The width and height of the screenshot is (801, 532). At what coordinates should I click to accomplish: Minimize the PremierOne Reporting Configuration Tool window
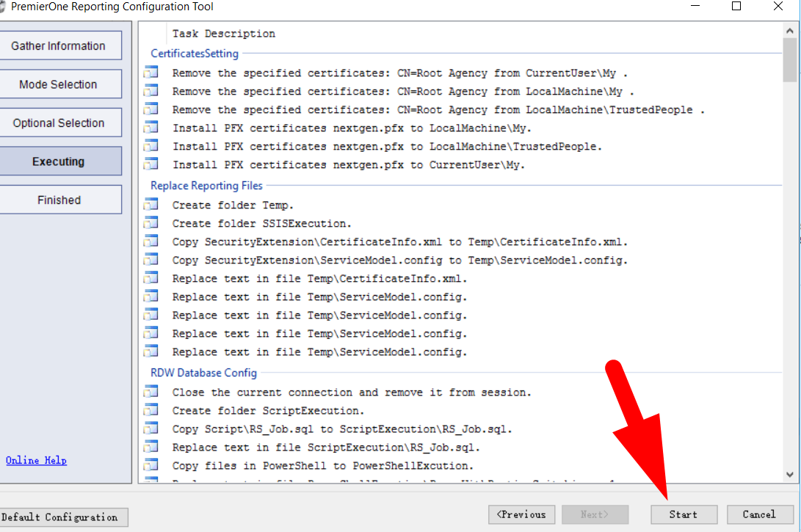coord(695,6)
